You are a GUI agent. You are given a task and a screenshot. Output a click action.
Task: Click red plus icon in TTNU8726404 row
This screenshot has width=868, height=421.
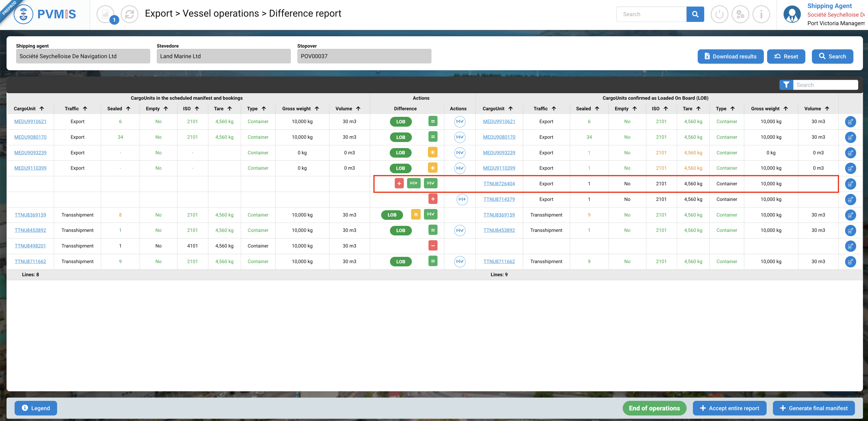click(x=399, y=184)
